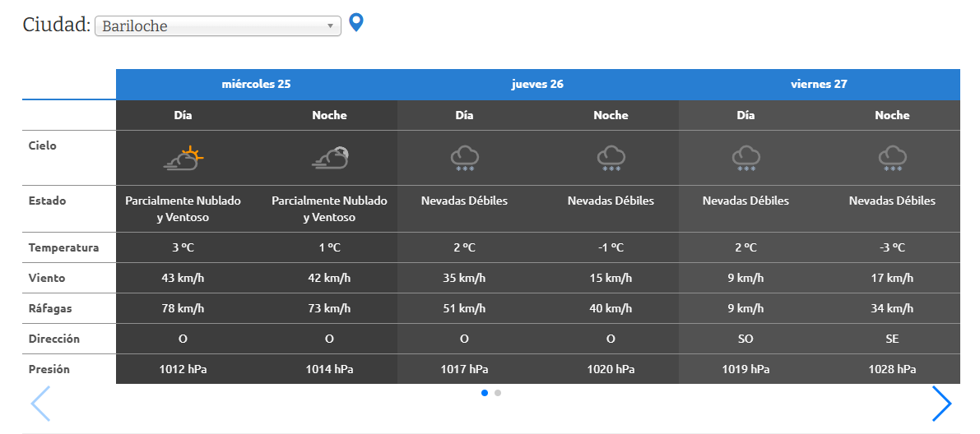Image resolution: width=980 pixels, height=434 pixels.
Task: Click the Ciudad label text
Action: (x=56, y=25)
